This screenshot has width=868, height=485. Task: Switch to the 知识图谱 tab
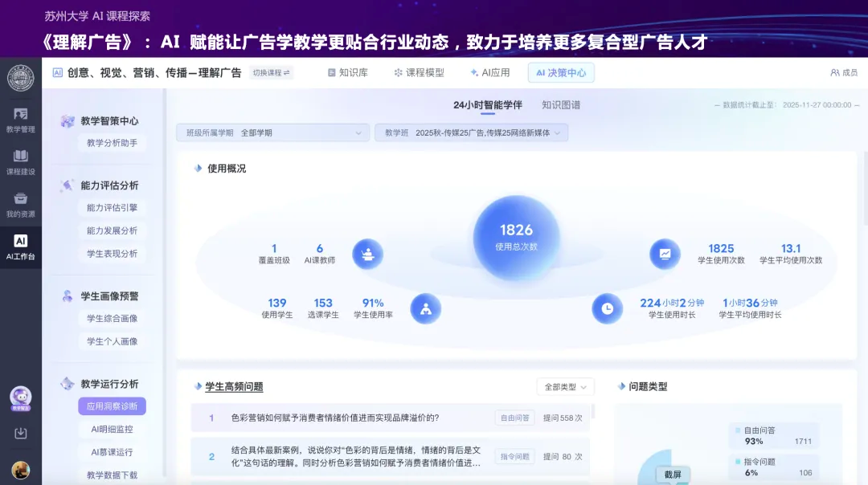coord(561,105)
